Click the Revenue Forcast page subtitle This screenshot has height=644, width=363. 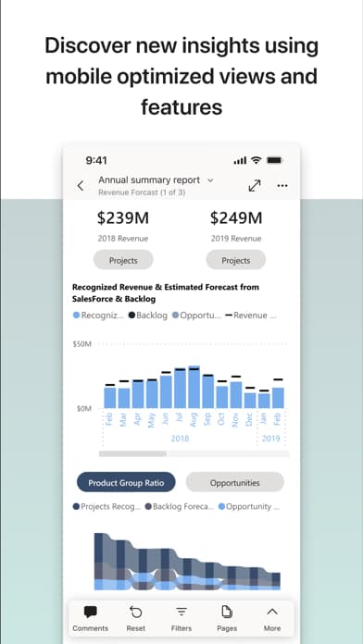point(142,192)
